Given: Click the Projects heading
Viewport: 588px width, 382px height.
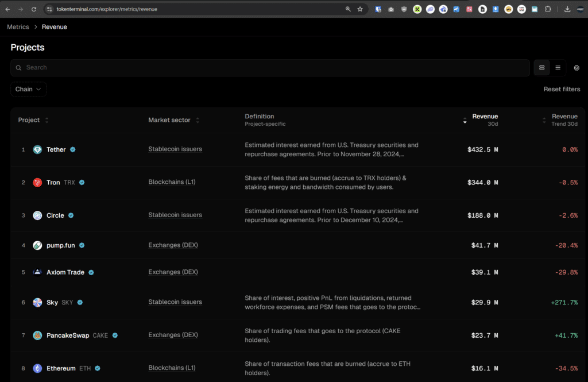Looking at the screenshot, I should pyautogui.click(x=28, y=48).
